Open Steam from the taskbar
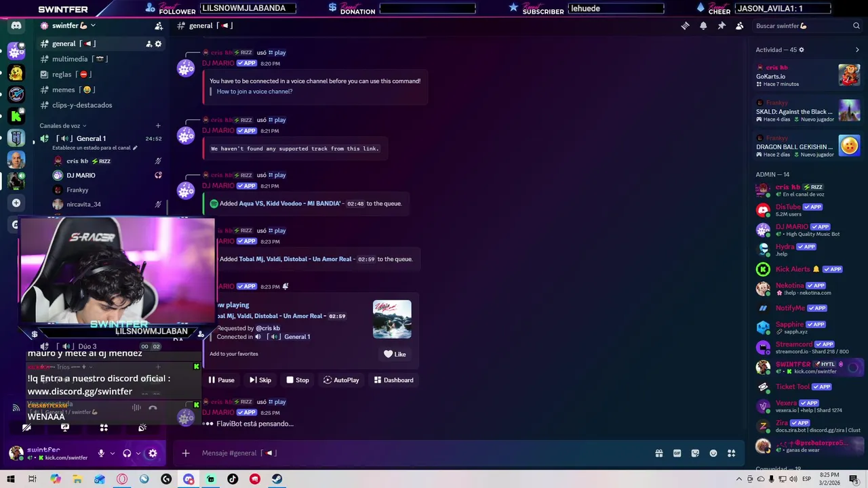The height and width of the screenshot is (488, 868). (x=277, y=479)
